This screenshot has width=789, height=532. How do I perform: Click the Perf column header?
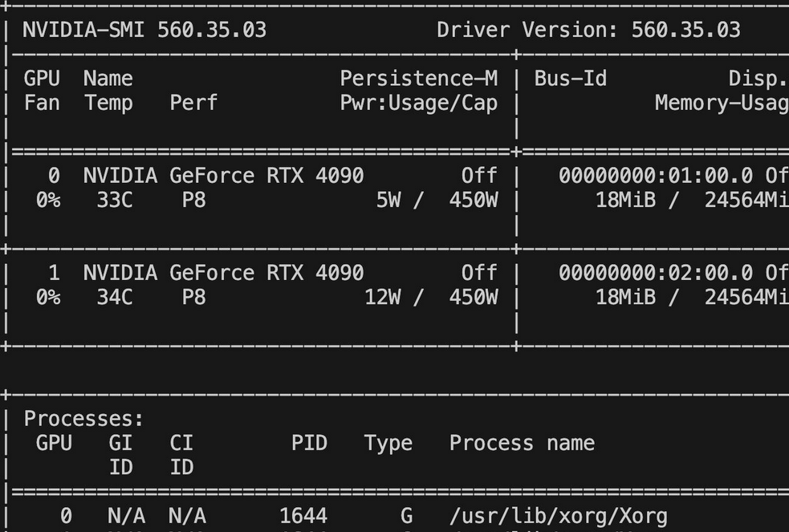point(193,103)
